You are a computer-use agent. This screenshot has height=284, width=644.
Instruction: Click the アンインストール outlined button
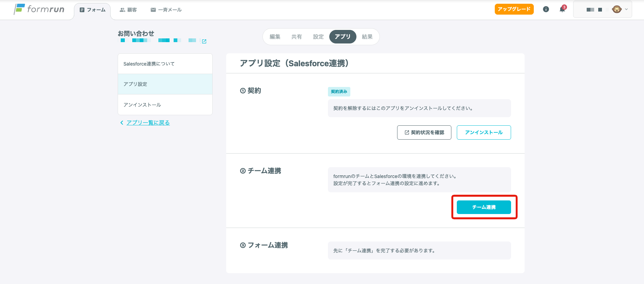[x=484, y=132]
